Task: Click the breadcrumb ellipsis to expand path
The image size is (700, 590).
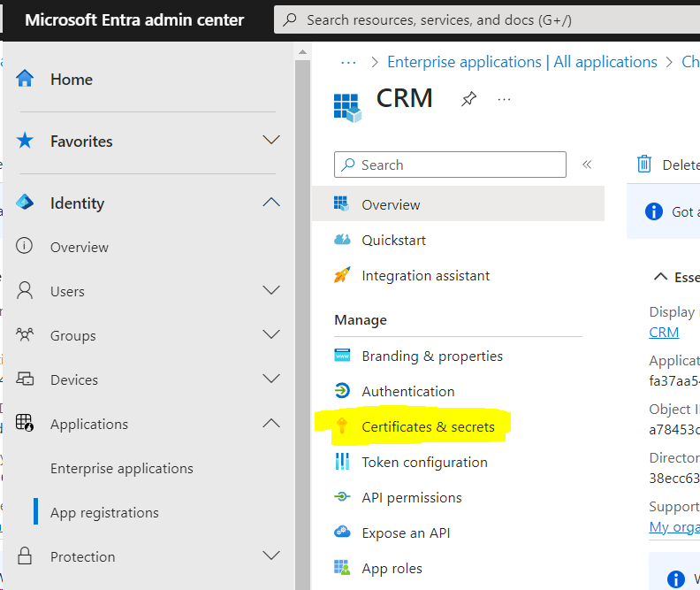Action: pos(348,62)
